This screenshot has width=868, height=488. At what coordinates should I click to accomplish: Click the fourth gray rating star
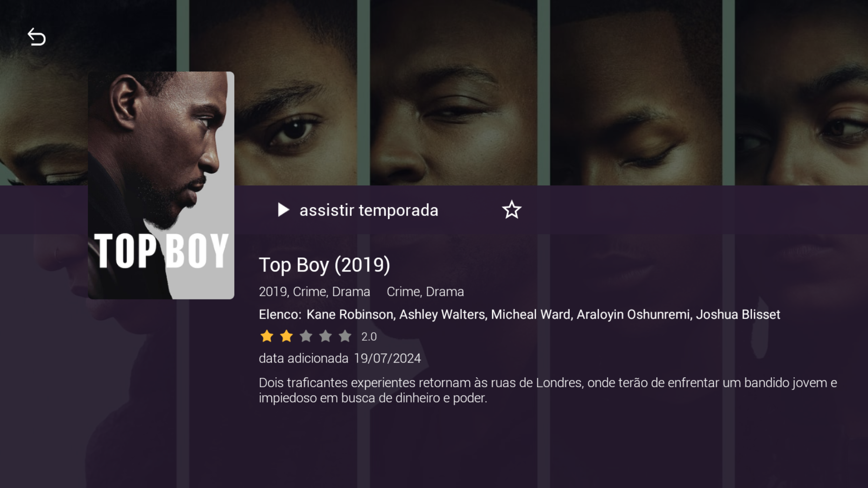325,336
